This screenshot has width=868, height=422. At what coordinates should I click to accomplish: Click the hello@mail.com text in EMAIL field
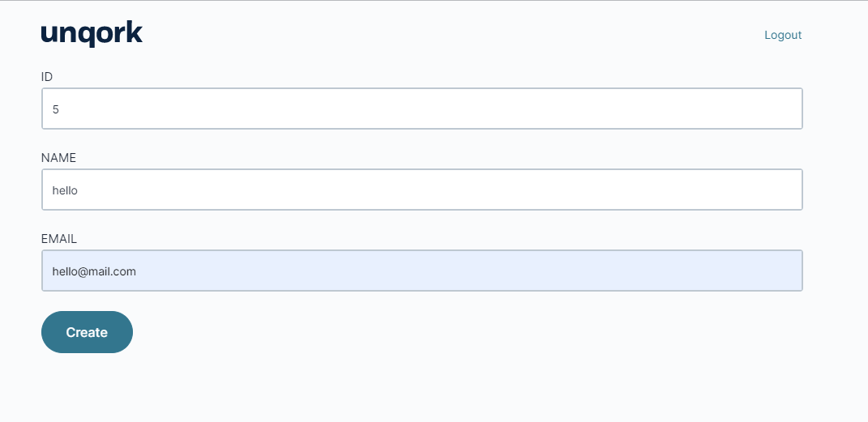[94, 271]
